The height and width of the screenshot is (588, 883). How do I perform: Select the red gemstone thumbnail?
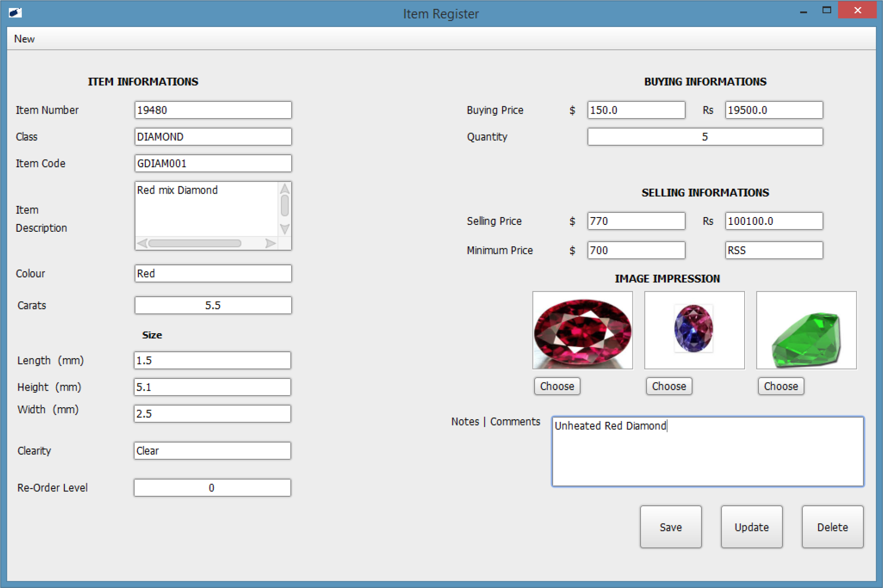[x=582, y=330]
